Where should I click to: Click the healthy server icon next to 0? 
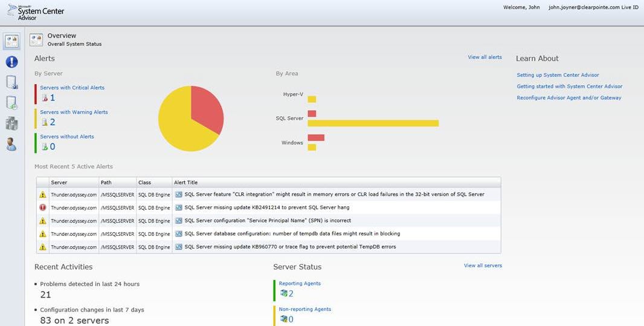pyautogui.click(x=45, y=147)
